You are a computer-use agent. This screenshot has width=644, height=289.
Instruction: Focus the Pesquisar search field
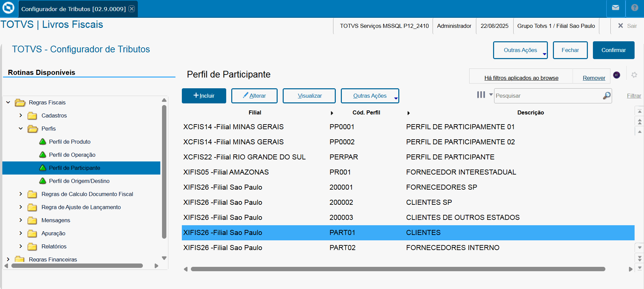click(549, 96)
